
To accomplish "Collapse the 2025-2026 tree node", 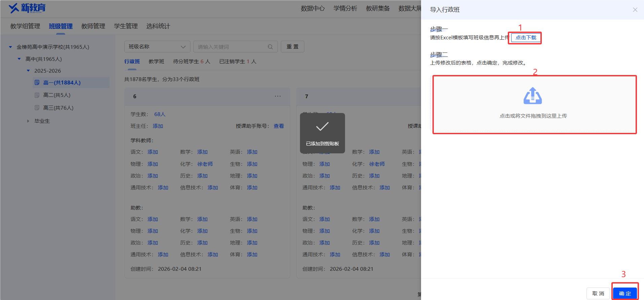I will tap(28, 71).
